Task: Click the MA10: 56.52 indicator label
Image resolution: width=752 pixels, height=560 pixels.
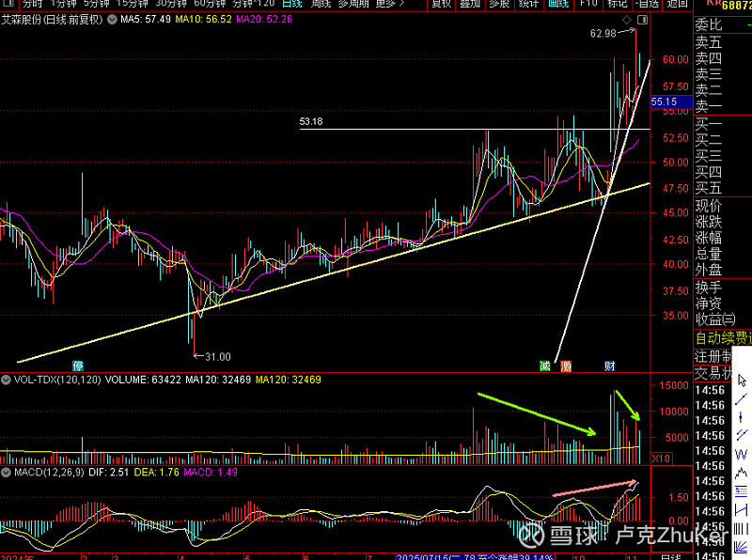Action: pyautogui.click(x=203, y=20)
